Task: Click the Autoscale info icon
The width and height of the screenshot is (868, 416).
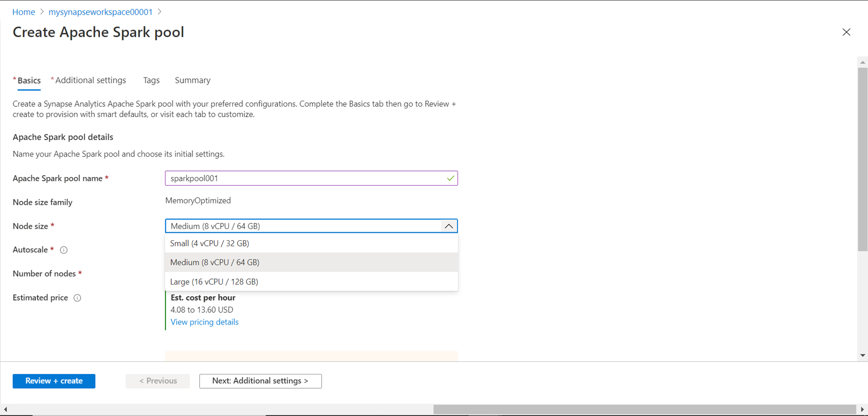Action: pyautogui.click(x=64, y=250)
